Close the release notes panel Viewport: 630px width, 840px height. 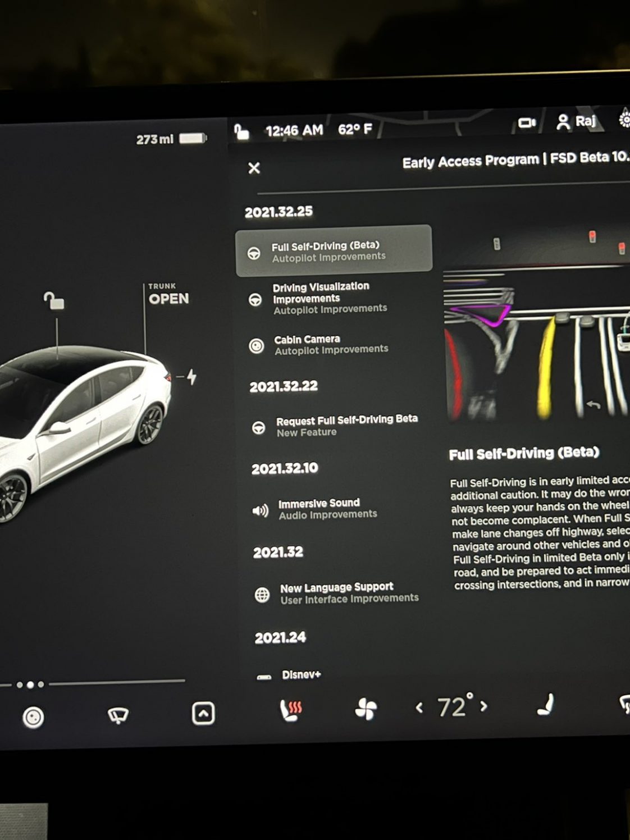tap(254, 168)
